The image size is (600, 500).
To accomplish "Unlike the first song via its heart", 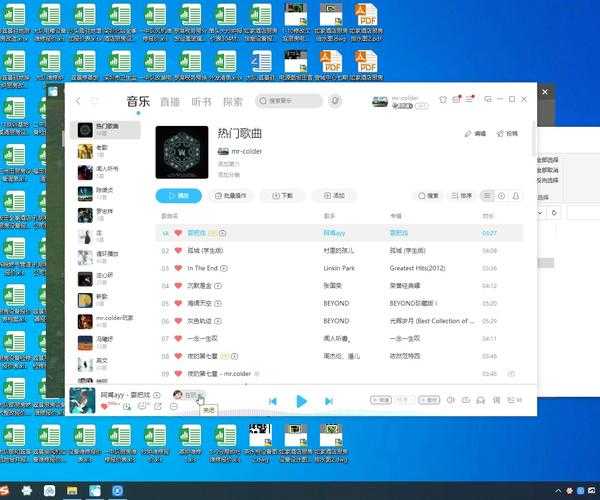I will [178, 233].
